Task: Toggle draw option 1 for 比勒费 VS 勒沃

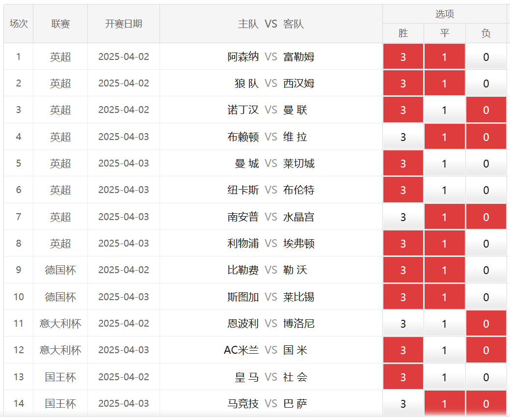Action: (x=444, y=270)
